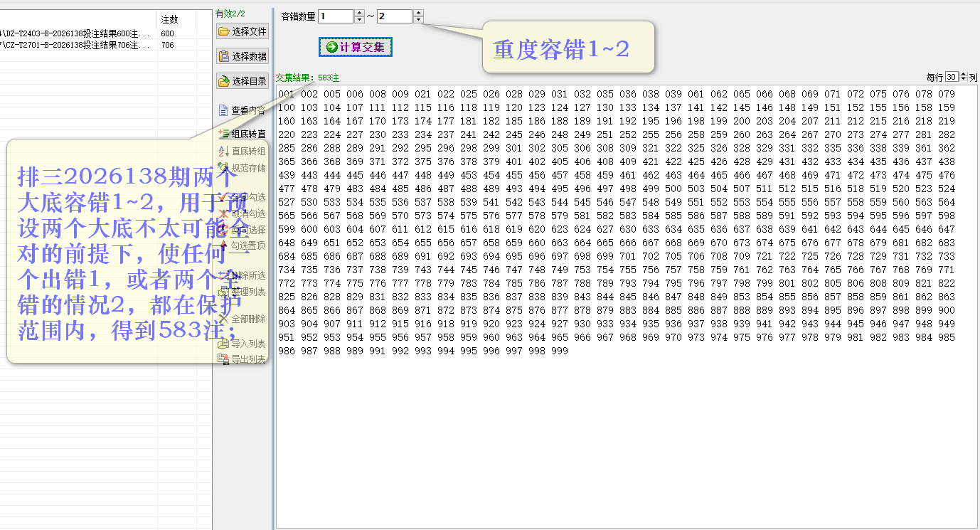
Task: Click number 900 in results
Action: click(x=947, y=310)
